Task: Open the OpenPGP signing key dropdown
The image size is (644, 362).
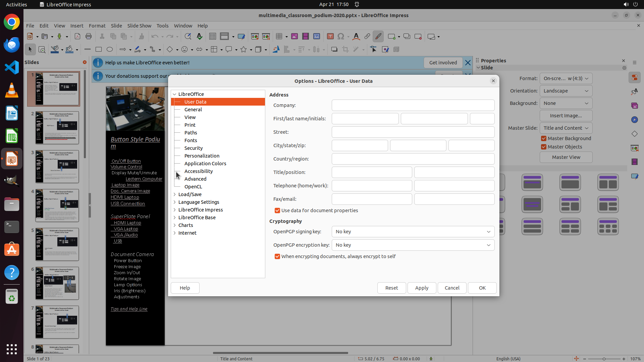Action: click(413, 232)
